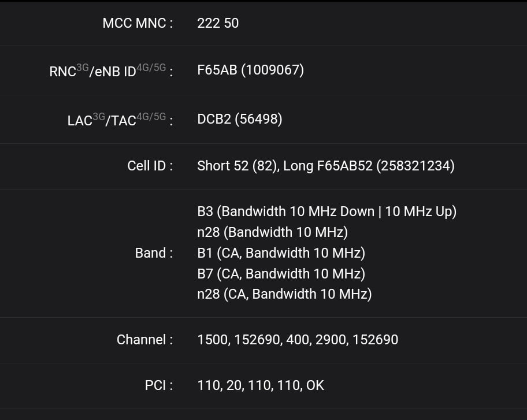
Task: Click the RNC/eNB ID label
Action: coord(111,70)
